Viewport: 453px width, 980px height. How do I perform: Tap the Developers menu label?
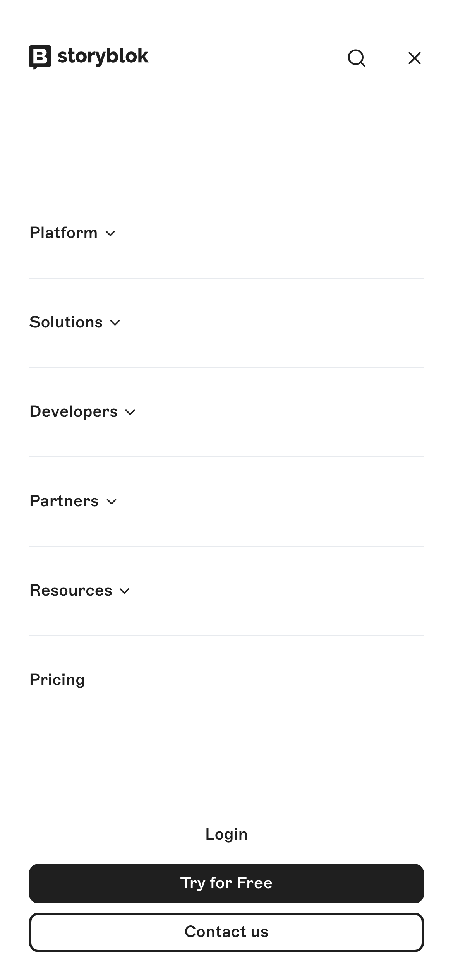coord(74,412)
